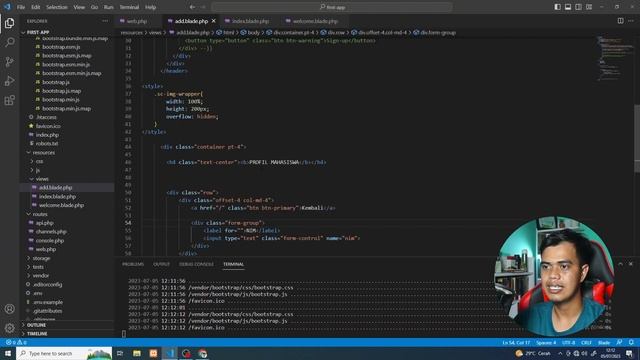640x360 pixels.
Task: Toggle the bottom panel layout icon
Action: click(x=568, y=7)
